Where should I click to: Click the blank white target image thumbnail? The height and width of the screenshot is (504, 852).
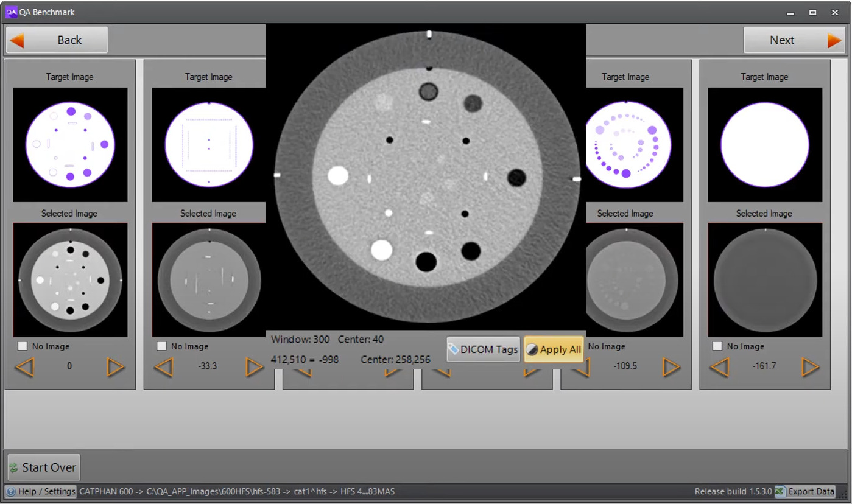click(x=764, y=145)
